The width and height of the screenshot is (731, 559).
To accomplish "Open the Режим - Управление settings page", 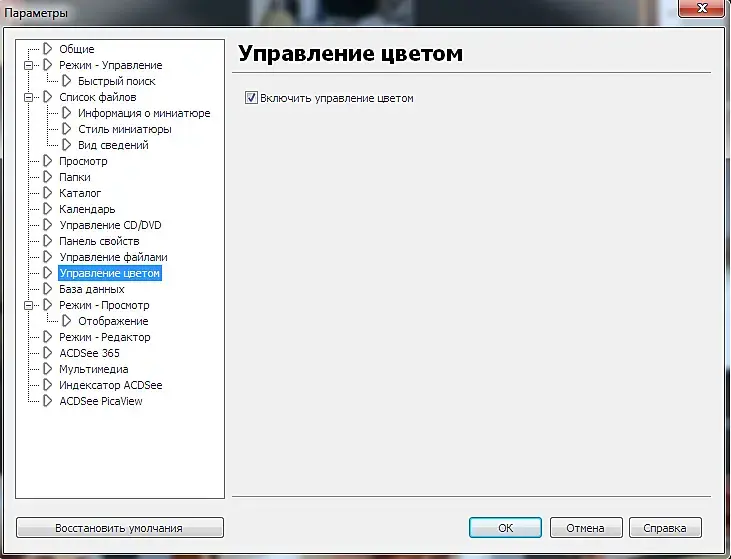I will [x=110, y=65].
